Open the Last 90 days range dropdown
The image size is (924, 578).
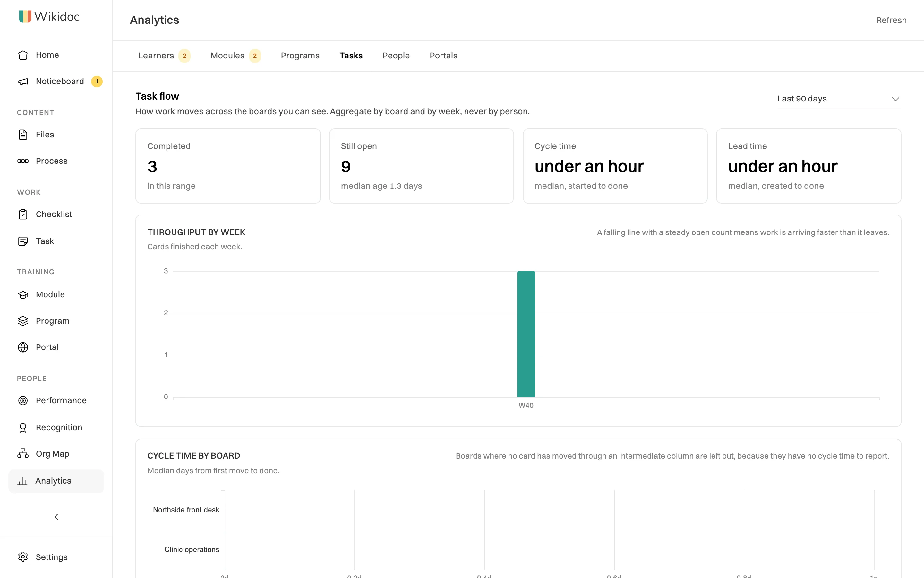(x=839, y=99)
